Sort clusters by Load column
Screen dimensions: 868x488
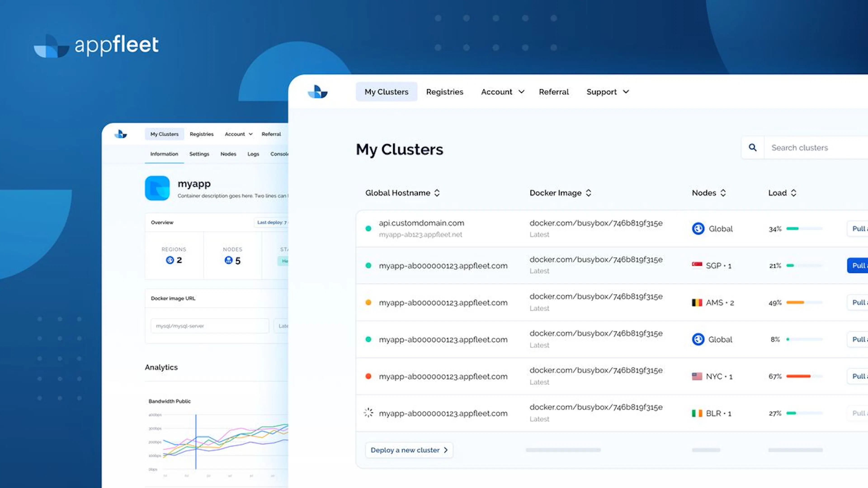[782, 193]
